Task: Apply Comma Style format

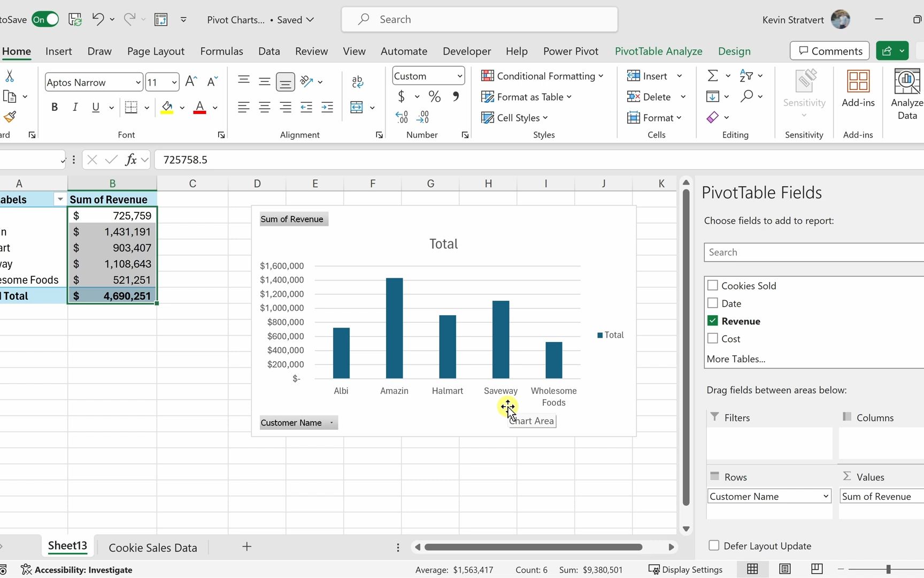Action: pyautogui.click(x=456, y=96)
